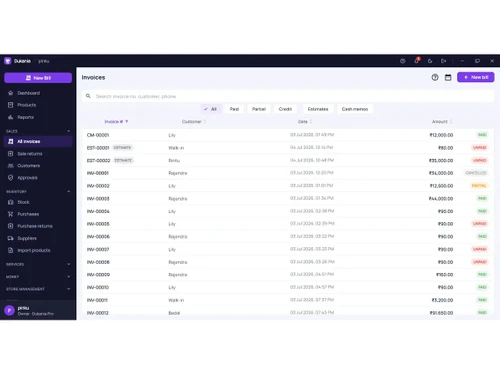Open invoice INV-00009
Viewport: 500px width, 375px height.
coord(288,275)
